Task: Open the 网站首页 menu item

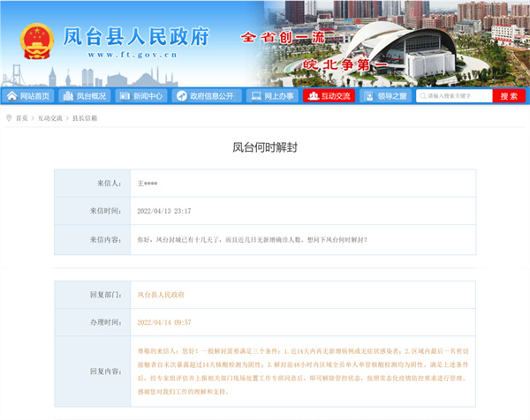Action: (34, 96)
